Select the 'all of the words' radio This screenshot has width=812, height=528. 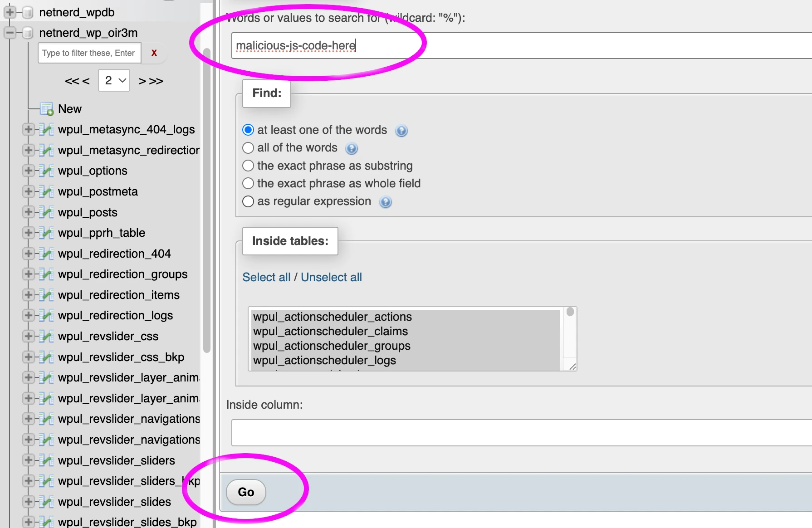point(248,147)
